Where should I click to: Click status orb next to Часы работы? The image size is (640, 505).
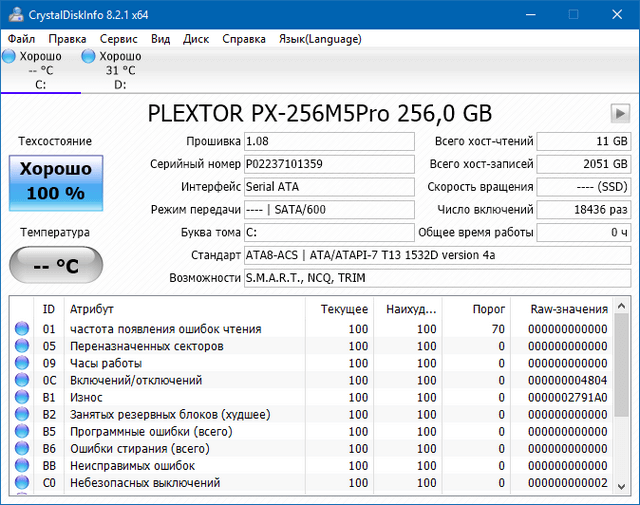pos(21,363)
